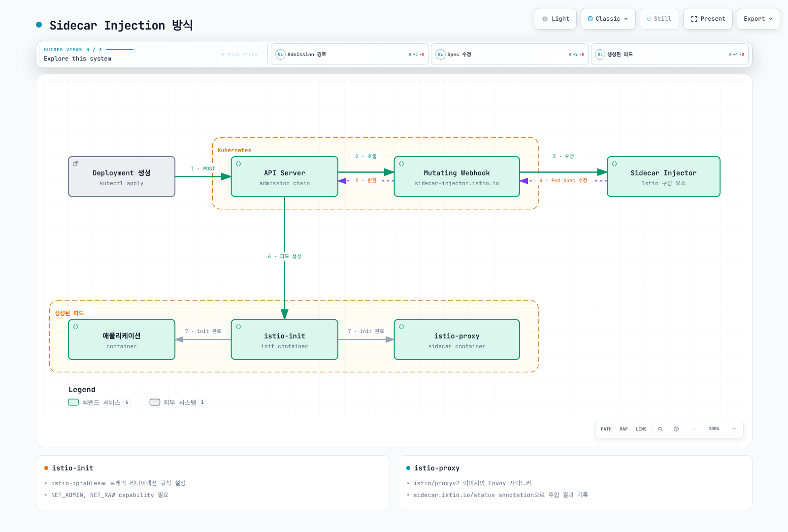Screen dimensions: 788x532
Task: Select guided view 03 생성된 파드
Action: [x=669, y=54]
